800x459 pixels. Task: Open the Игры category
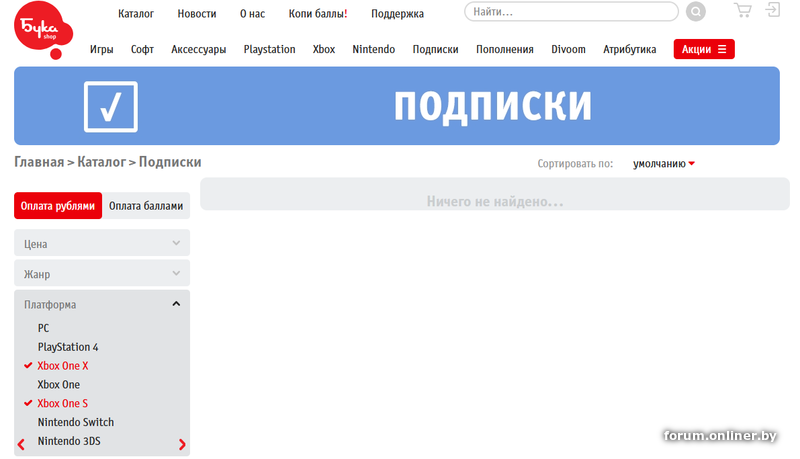[x=102, y=49]
